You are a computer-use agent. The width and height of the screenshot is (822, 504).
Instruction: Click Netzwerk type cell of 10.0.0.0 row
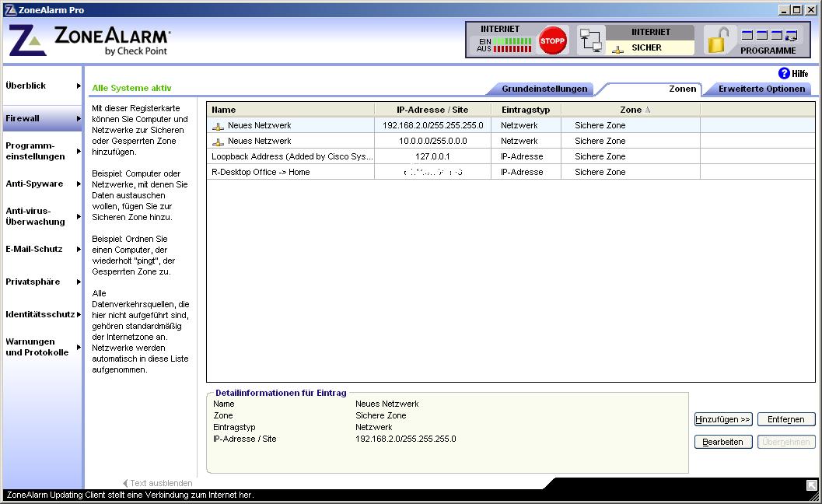pos(526,141)
